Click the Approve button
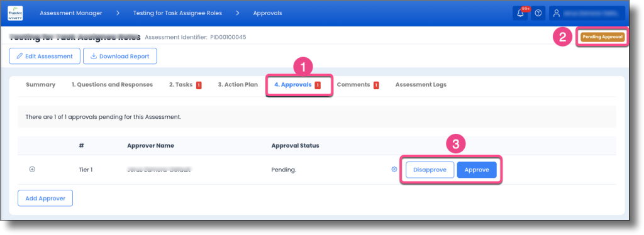The image size is (644, 235). [x=477, y=170]
